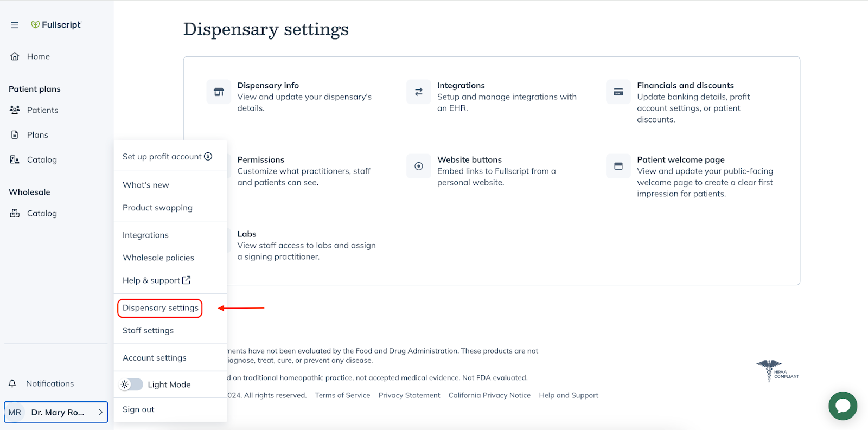The image size is (868, 430).
Task: Click the Financials and discounts card icon
Action: [618, 92]
